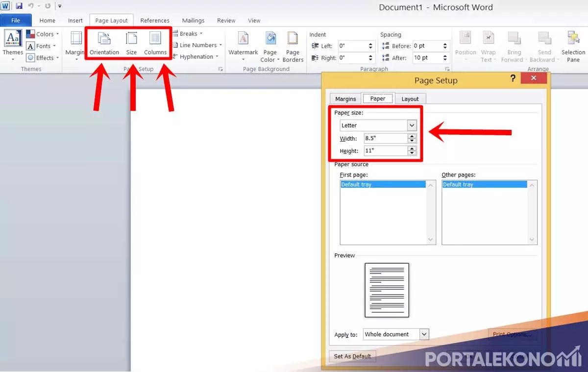
Task: Open the Customize Quick Access Toolbar arrow
Action: (x=59, y=6)
